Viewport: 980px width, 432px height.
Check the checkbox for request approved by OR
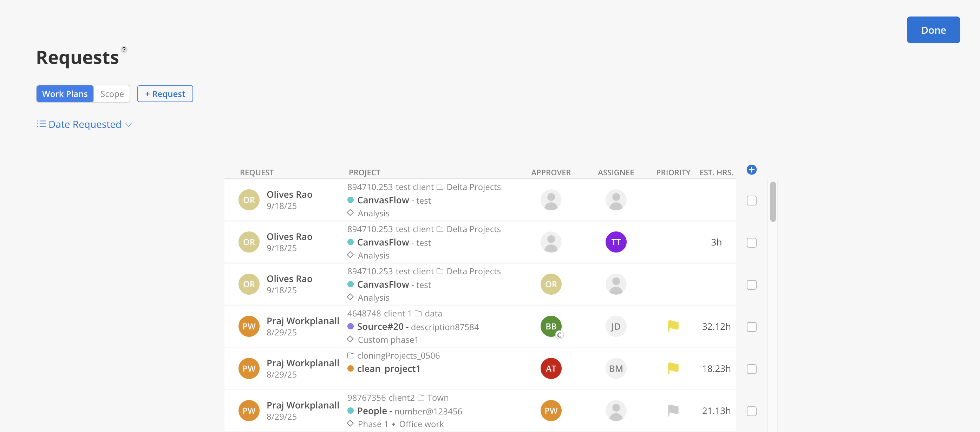[x=751, y=285]
